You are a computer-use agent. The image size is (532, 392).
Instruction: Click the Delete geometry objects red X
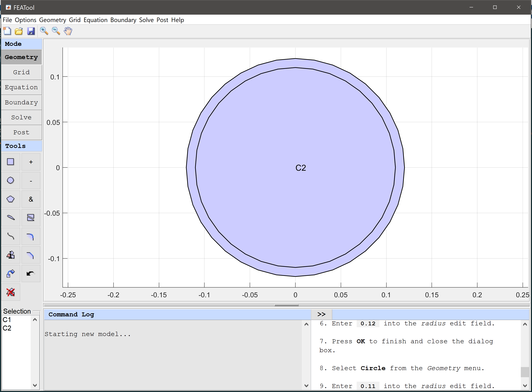[x=11, y=292]
